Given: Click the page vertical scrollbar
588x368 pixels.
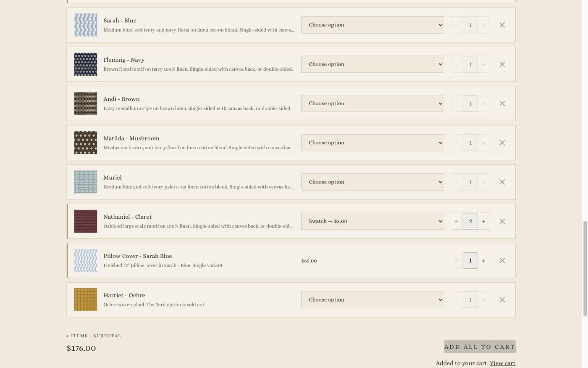Looking at the screenshot, I should 585,269.
